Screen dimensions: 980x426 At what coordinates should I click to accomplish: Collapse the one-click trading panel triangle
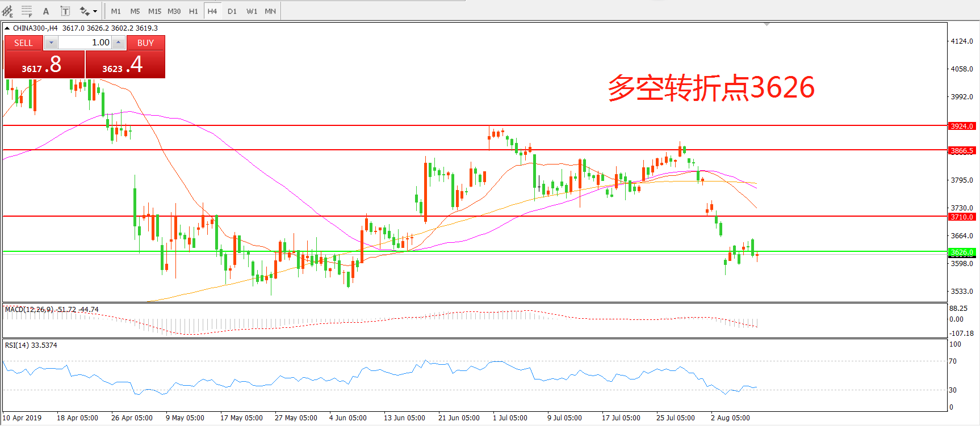pos(7,28)
